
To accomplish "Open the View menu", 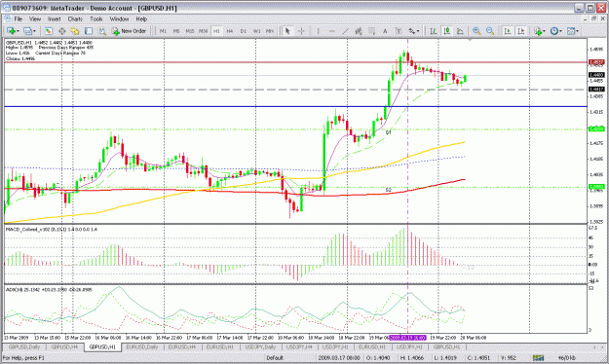I will [x=35, y=19].
